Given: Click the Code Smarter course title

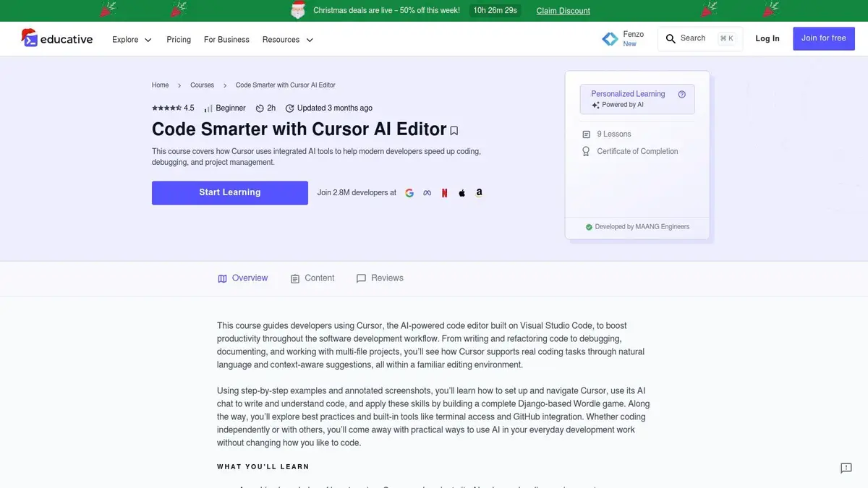Looking at the screenshot, I should pos(299,129).
